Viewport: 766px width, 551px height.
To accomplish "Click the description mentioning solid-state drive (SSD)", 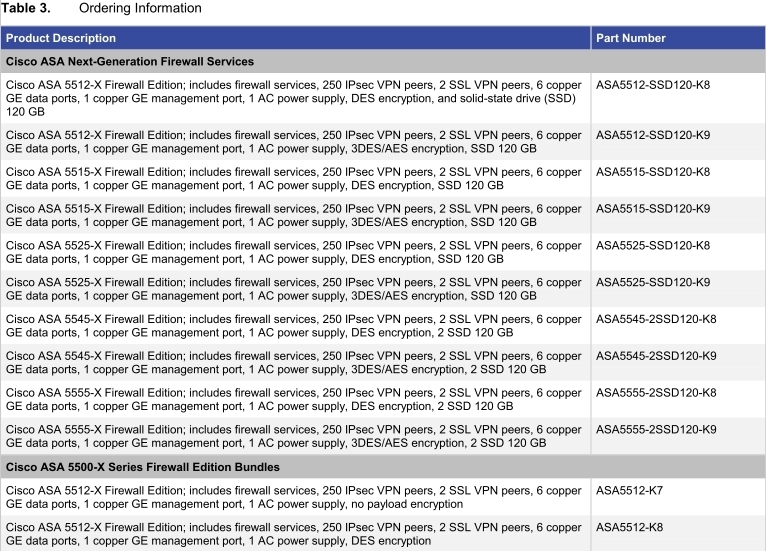I will coord(293,98).
